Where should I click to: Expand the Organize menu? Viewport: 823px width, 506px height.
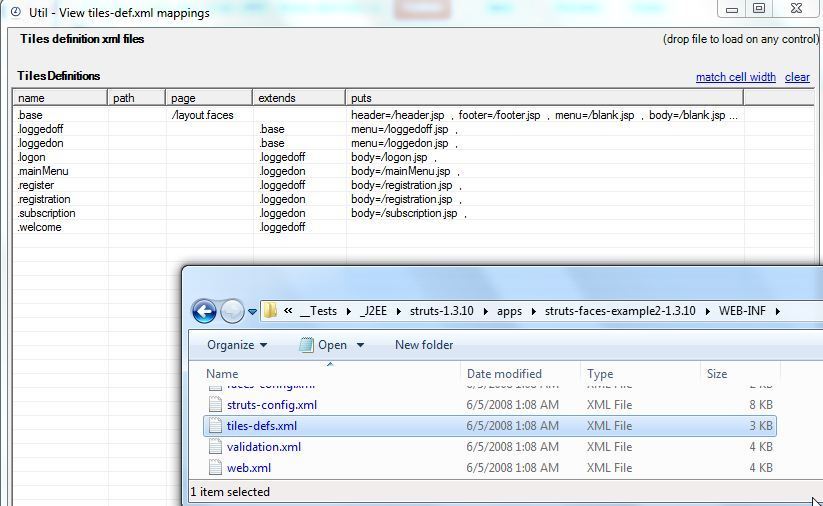pos(237,345)
